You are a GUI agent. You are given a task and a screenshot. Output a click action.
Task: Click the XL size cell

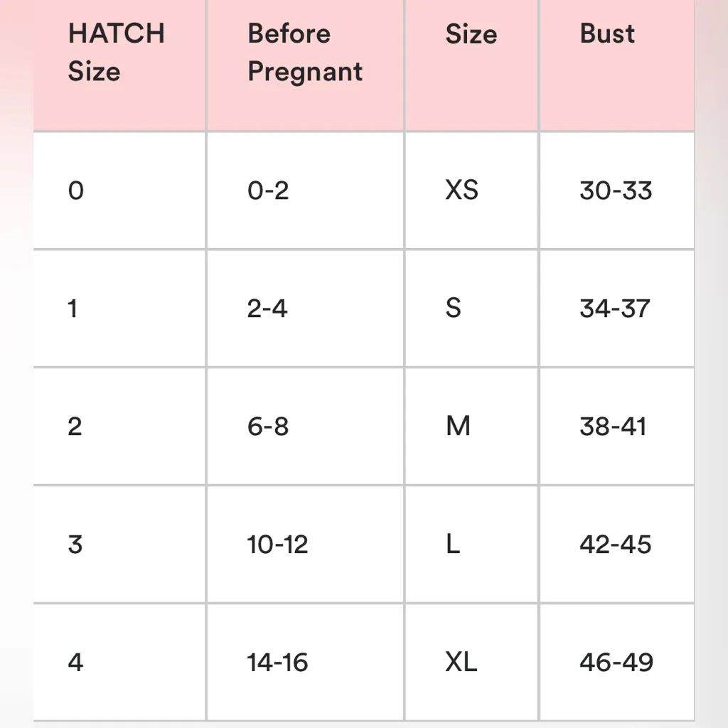[x=461, y=663]
